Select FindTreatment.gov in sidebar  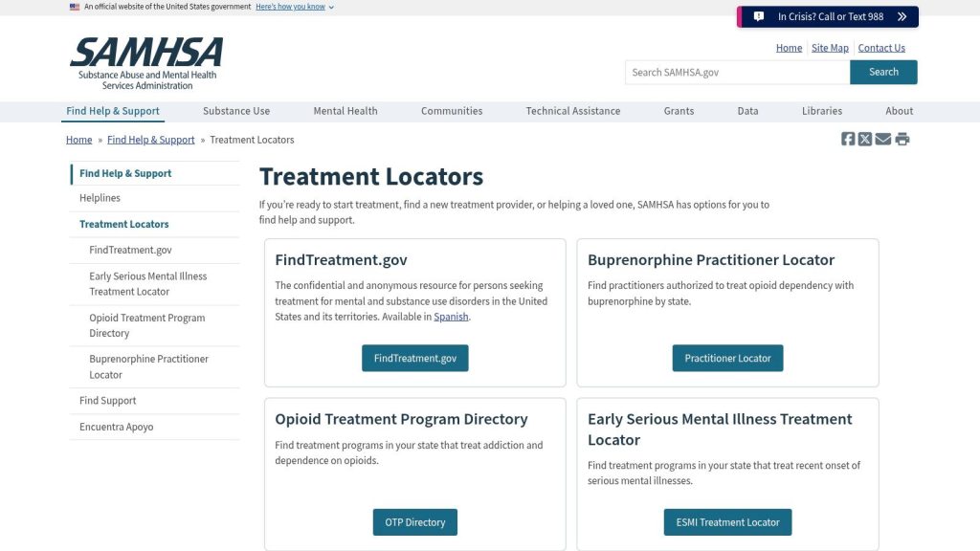point(154,250)
